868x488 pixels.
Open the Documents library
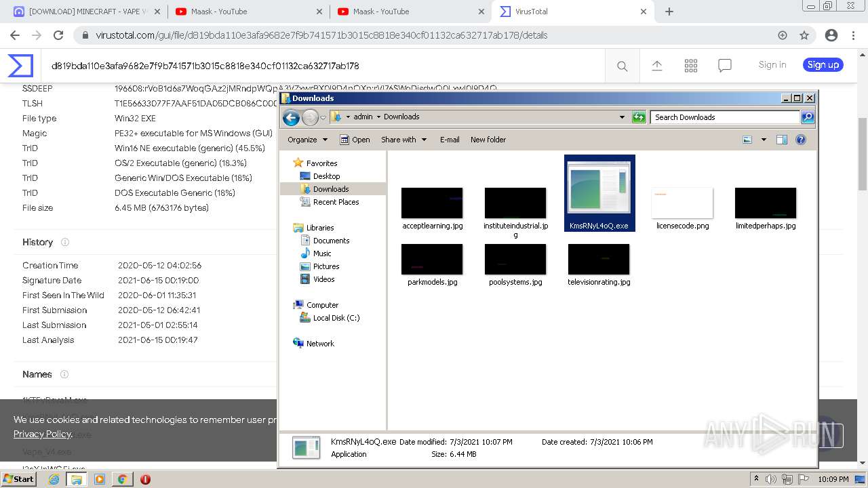pyautogui.click(x=331, y=241)
